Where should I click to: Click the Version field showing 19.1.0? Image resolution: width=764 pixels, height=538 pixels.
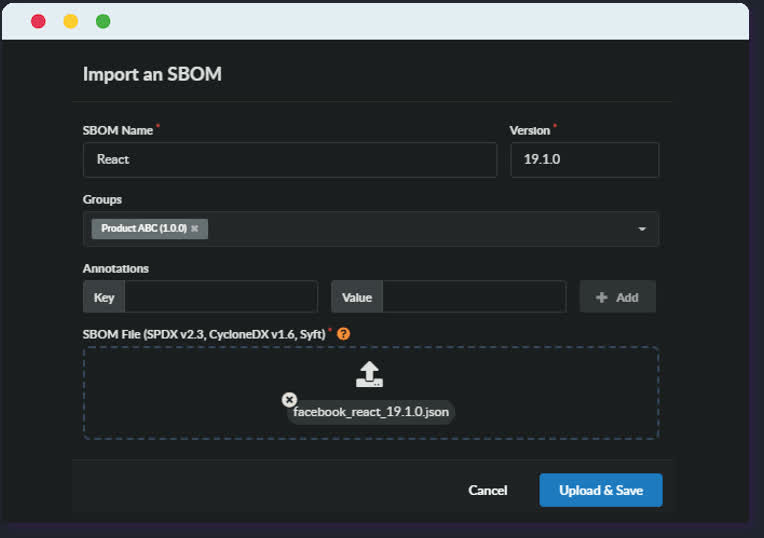click(x=584, y=160)
